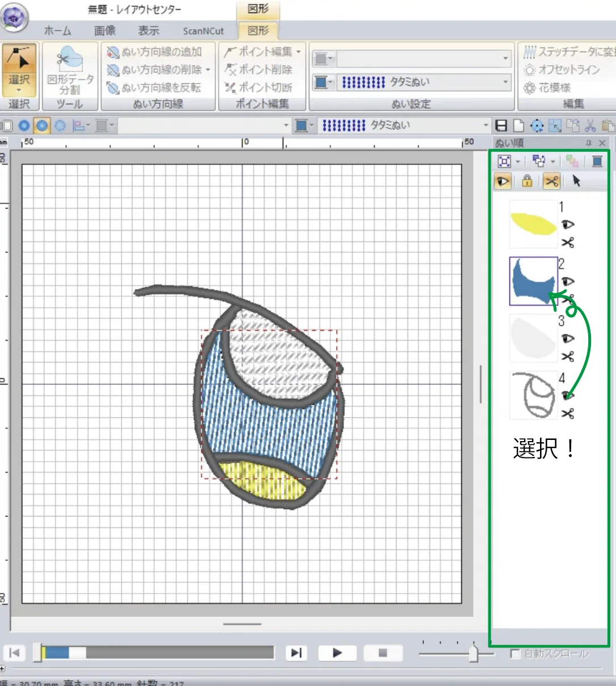Click the new blank page icon
The image size is (616, 686).
tap(518, 125)
